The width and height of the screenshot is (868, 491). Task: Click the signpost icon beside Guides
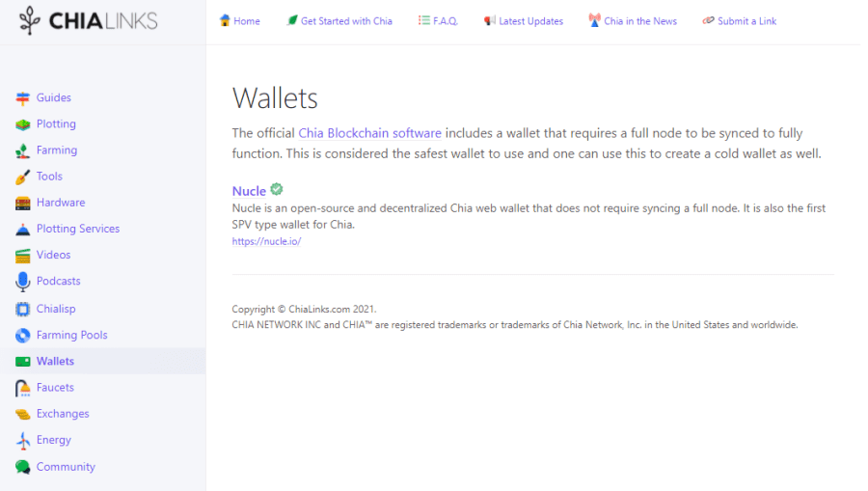(23, 98)
